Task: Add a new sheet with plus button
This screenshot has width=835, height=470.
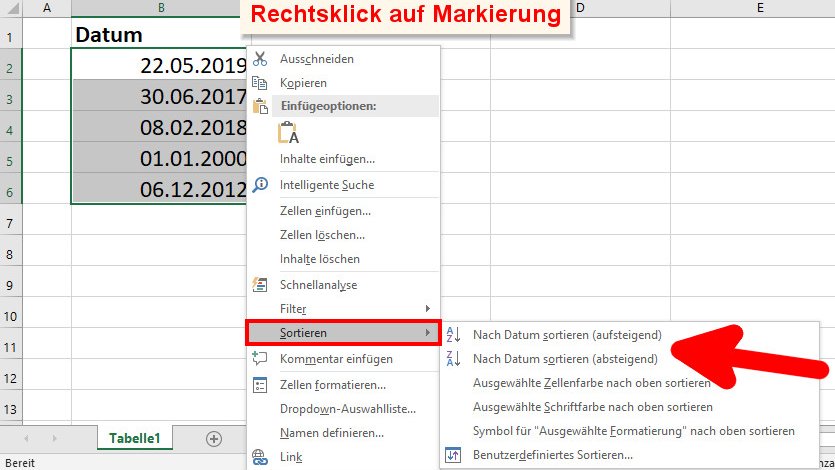Action: (213, 438)
